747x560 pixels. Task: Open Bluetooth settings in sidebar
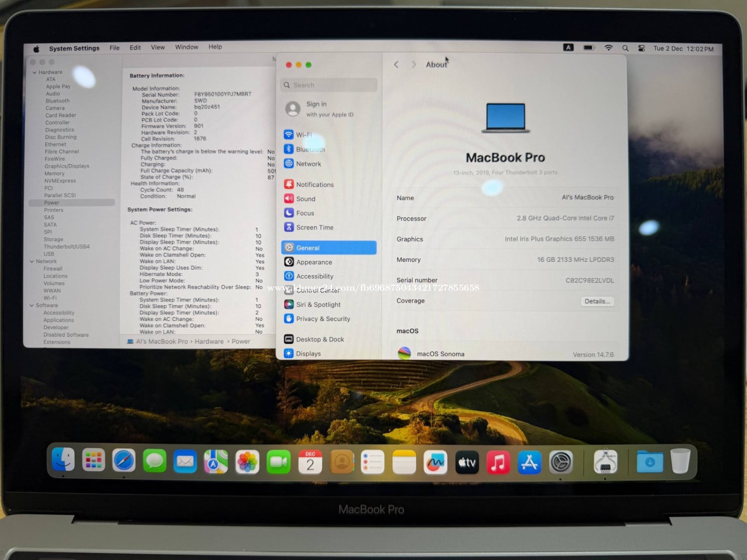click(310, 149)
